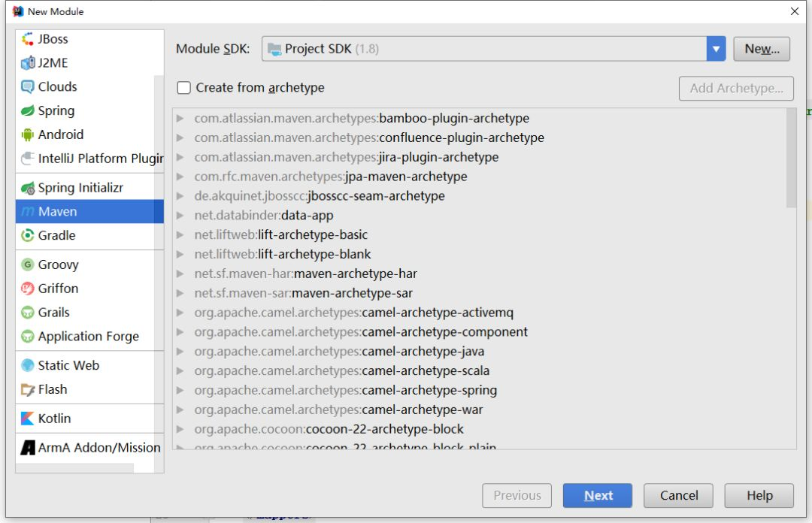The image size is (812, 523).
Task: Select the Grails icon
Action: click(28, 313)
